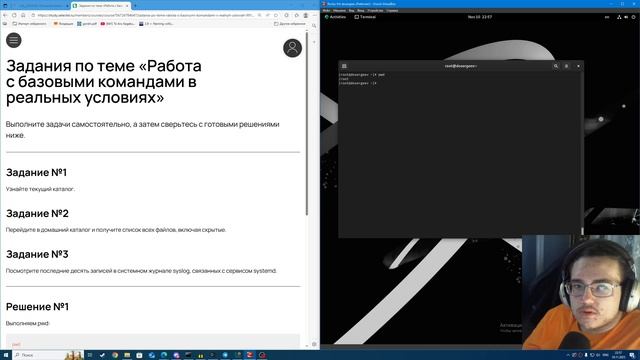The image size is (640, 360).
Task: Open the Terminal app menu in GNOME top bar
Action: pyautogui.click(x=365, y=17)
